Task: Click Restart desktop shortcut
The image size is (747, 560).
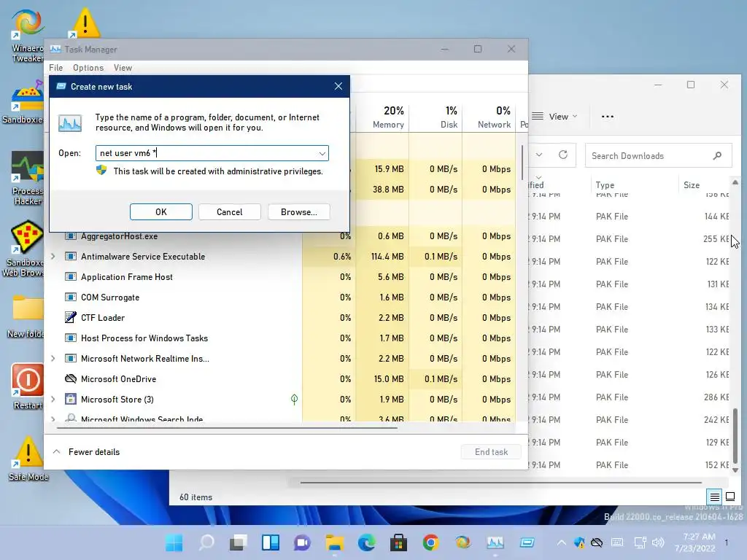Action: pos(27,386)
